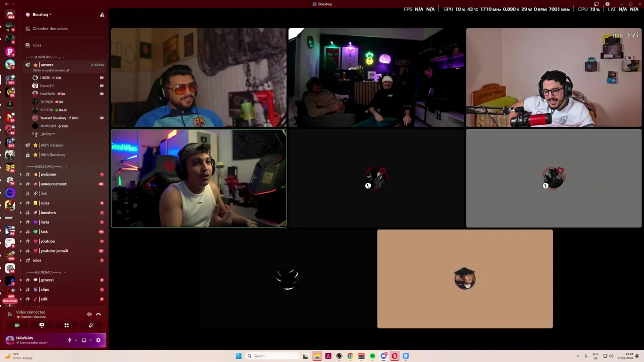Open the help question mark icon in title bar
644x362 pixels.
click(608, 4)
